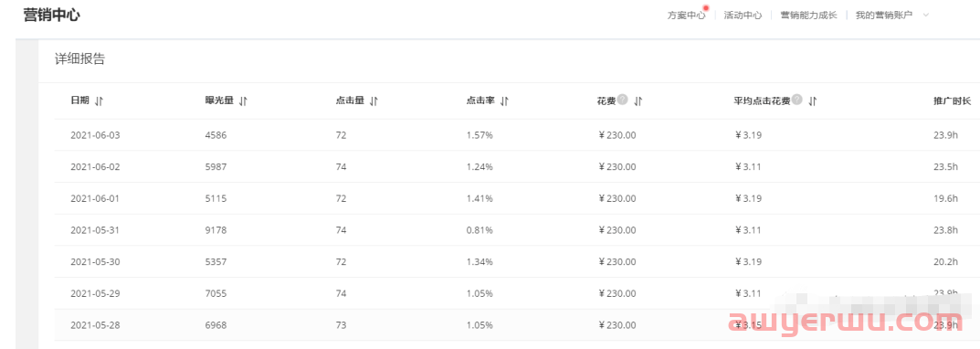Sort by 点击率 column arrows

[504, 101]
